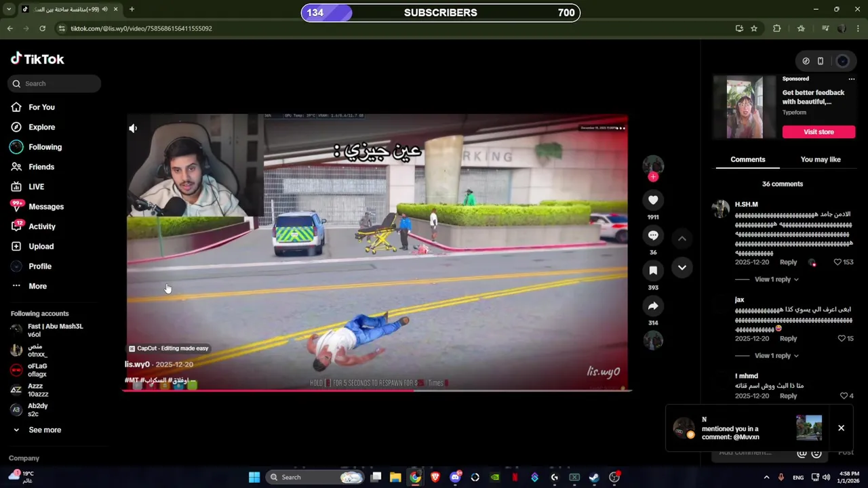Screen dimensions: 868x488
Task: Open Chrome extensions puzzle icon
Action: tap(776, 28)
